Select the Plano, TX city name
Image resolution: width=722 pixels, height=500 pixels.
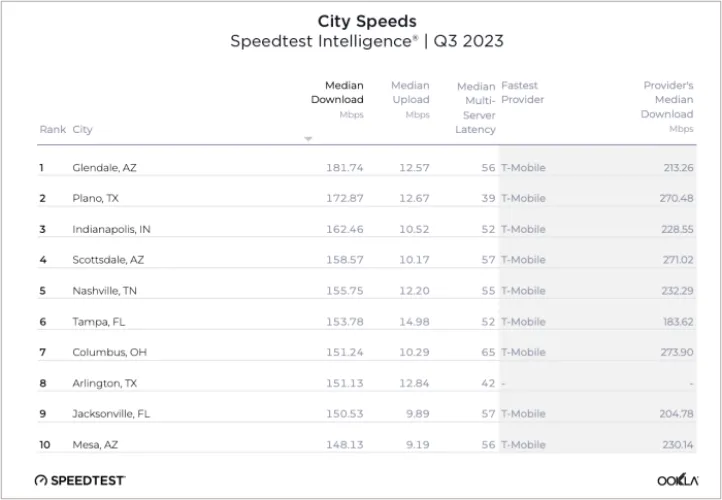[x=95, y=198]
